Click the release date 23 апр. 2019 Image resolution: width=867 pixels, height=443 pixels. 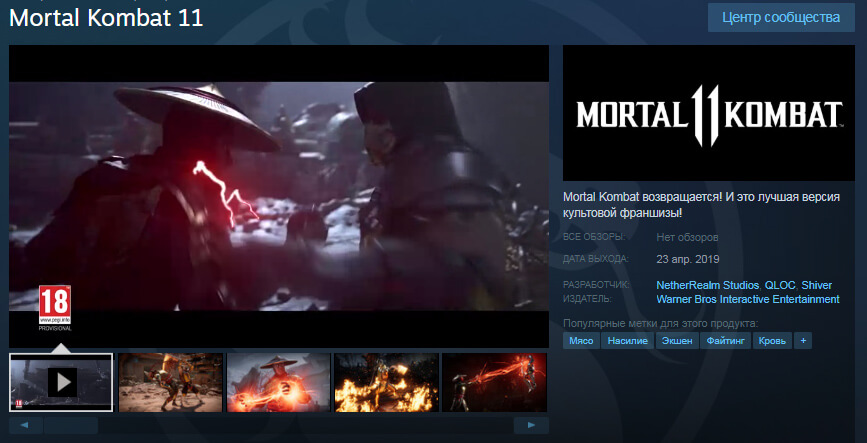tap(688, 259)
